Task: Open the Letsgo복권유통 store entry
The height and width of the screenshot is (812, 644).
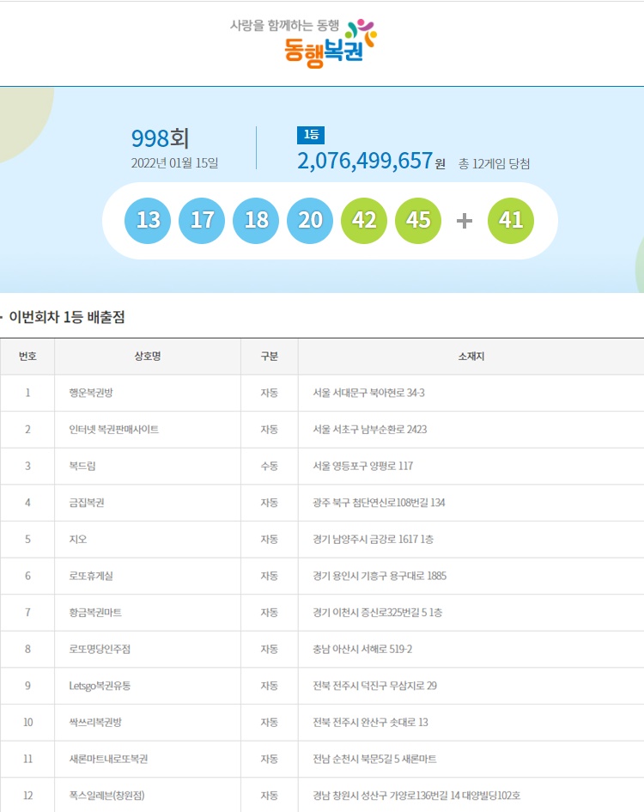Action: [x=100, y=686]
